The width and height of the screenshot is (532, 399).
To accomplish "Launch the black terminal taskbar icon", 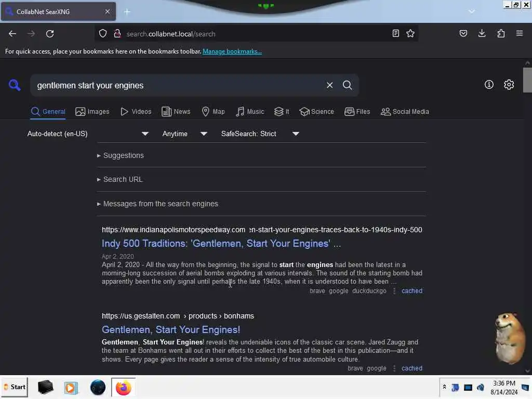I will pos(46,387).
